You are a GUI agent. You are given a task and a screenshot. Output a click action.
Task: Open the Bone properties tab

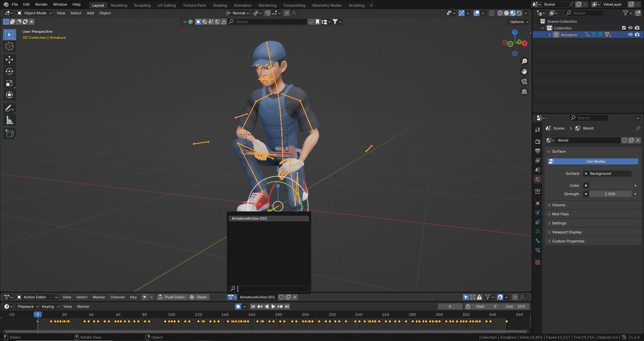538,241
